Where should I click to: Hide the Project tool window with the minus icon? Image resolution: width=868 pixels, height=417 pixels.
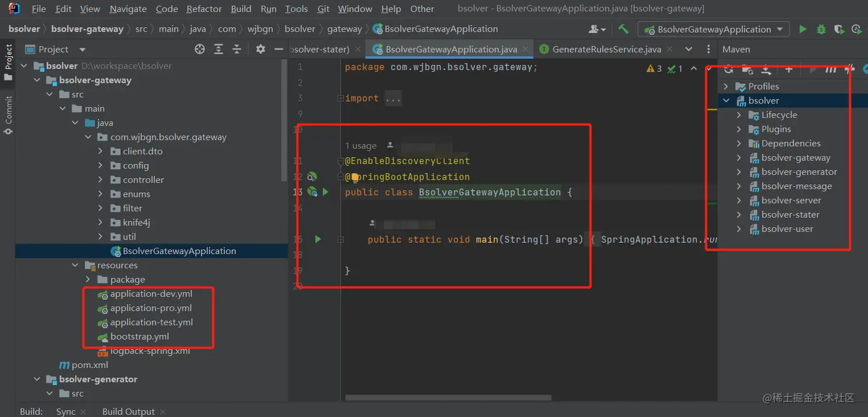tap(279, 49)
